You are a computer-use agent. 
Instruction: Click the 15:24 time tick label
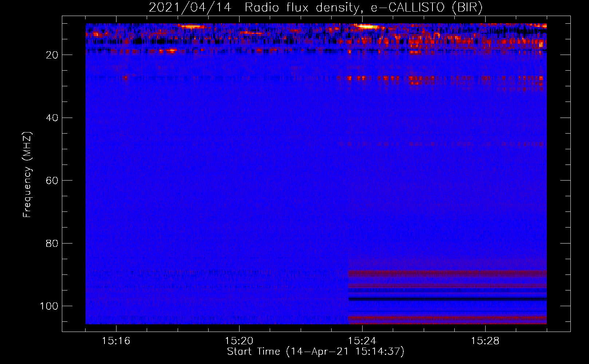click(x=362, y=341)
